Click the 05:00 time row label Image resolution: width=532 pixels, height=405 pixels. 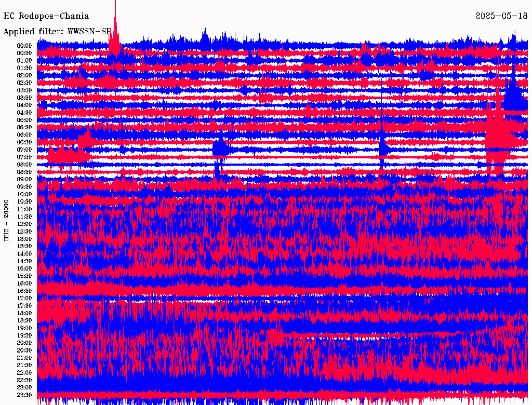click(24, 120)
